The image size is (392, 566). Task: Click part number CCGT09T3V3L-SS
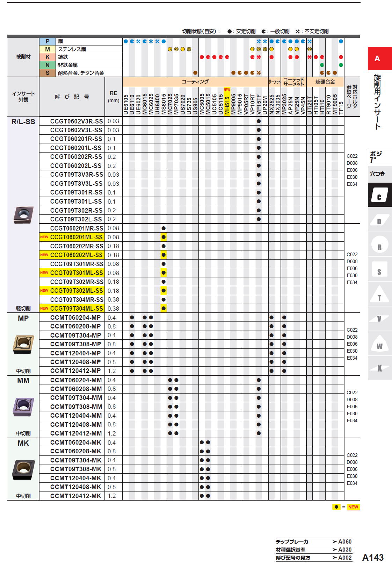click(x=77, y=184)
